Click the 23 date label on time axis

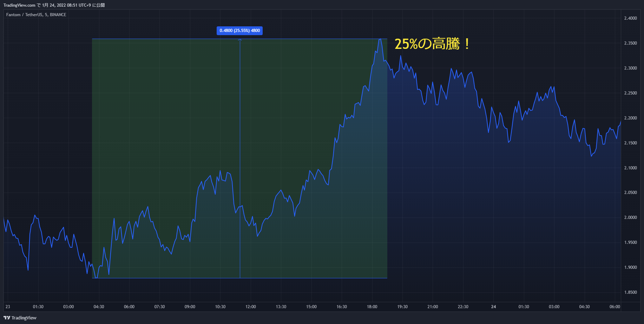coord(8,307)
